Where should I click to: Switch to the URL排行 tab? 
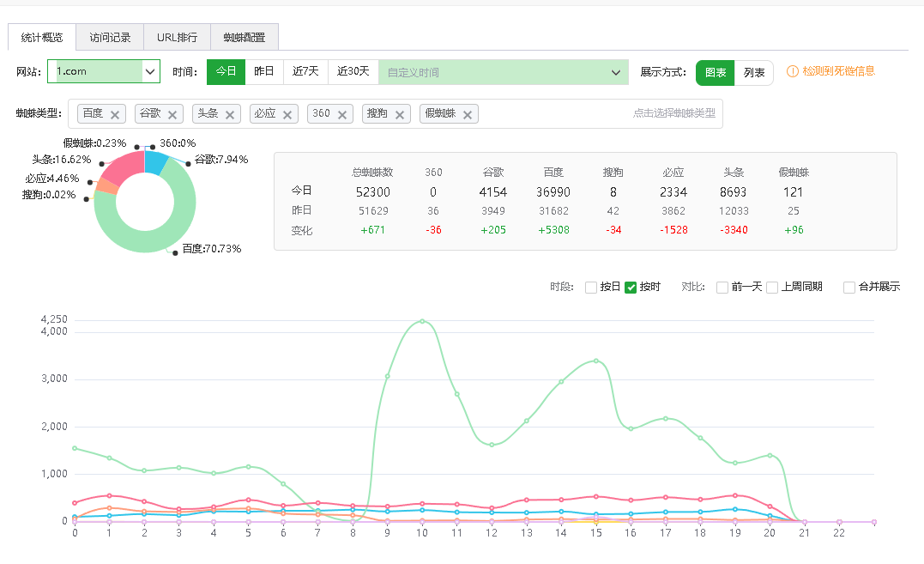[x=177, y=37]
